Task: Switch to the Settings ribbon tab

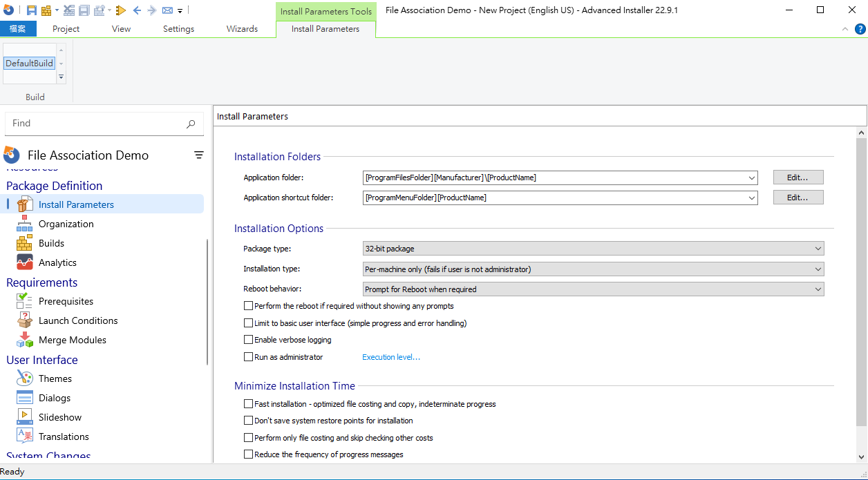Action: click(x=178, y=29)
